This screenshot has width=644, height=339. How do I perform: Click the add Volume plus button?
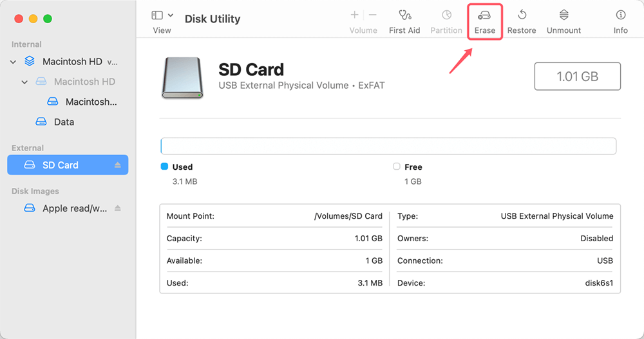pos(354,15)
